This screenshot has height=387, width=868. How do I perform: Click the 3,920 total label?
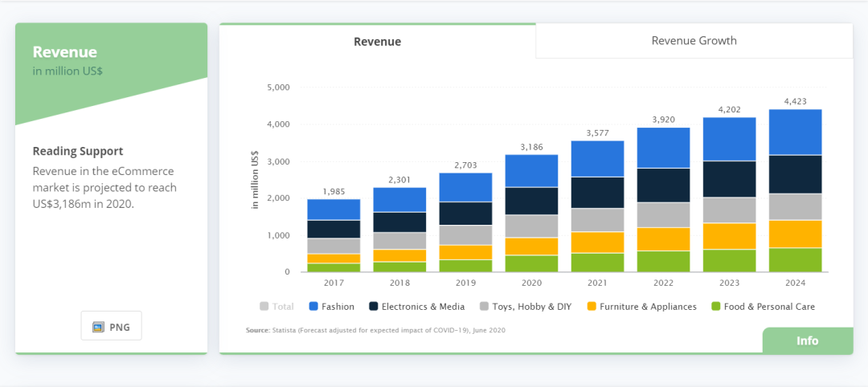coord(663,120)
